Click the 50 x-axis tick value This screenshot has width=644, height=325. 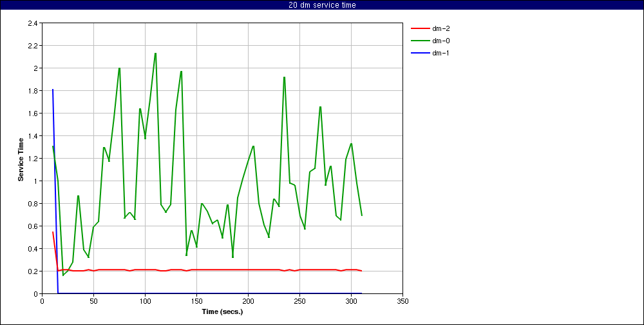(93, 301)
